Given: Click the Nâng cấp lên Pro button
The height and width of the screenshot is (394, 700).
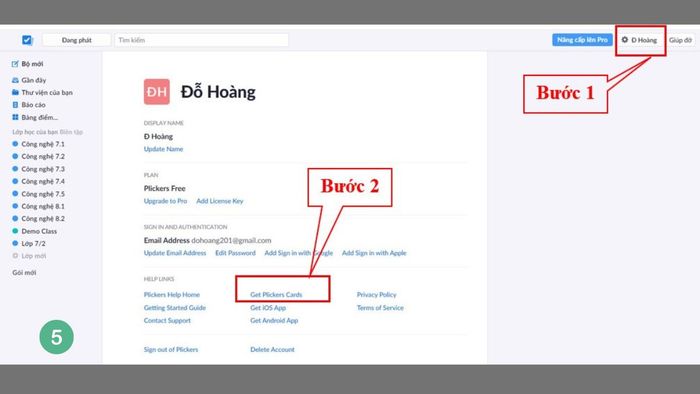Looking at the screenshot, I should 582,40.
